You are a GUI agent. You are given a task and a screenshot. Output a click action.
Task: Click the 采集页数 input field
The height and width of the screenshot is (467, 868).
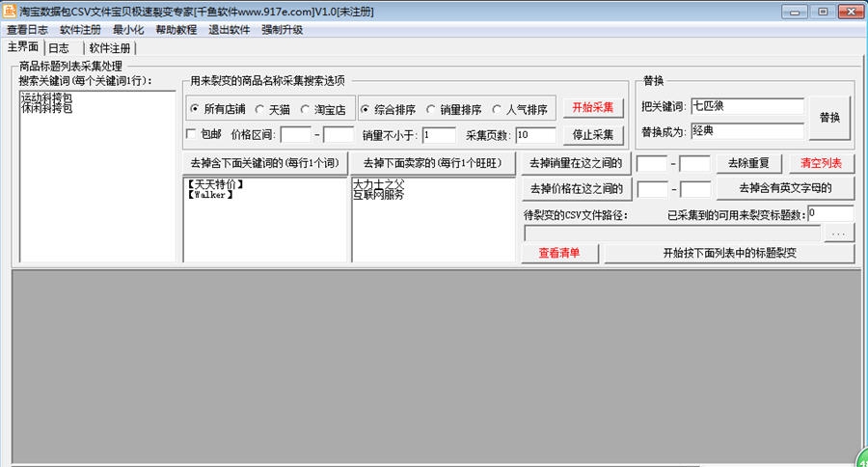click(535, 135)
